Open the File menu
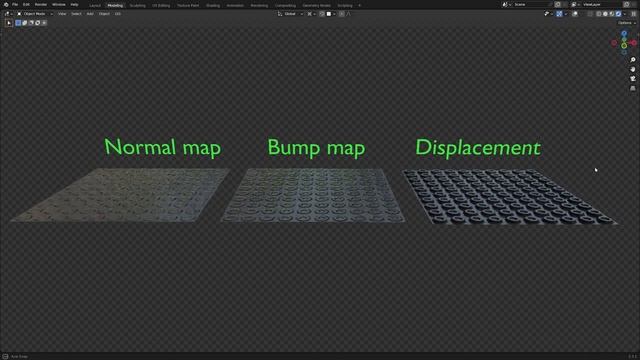The width and height of the screenshot is (640, 360). click(15, 4)
